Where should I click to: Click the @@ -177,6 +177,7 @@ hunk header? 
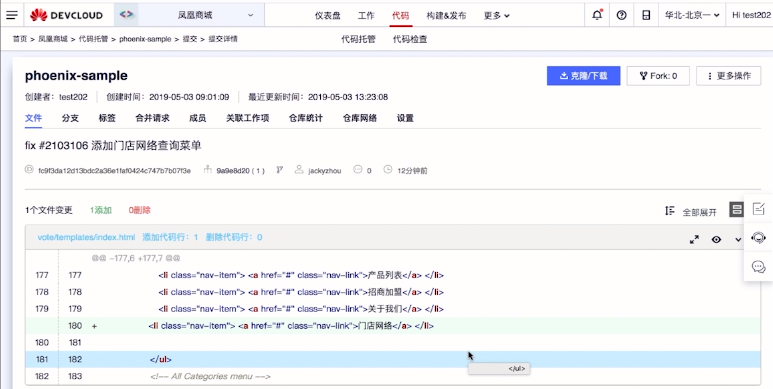point(136,258)
